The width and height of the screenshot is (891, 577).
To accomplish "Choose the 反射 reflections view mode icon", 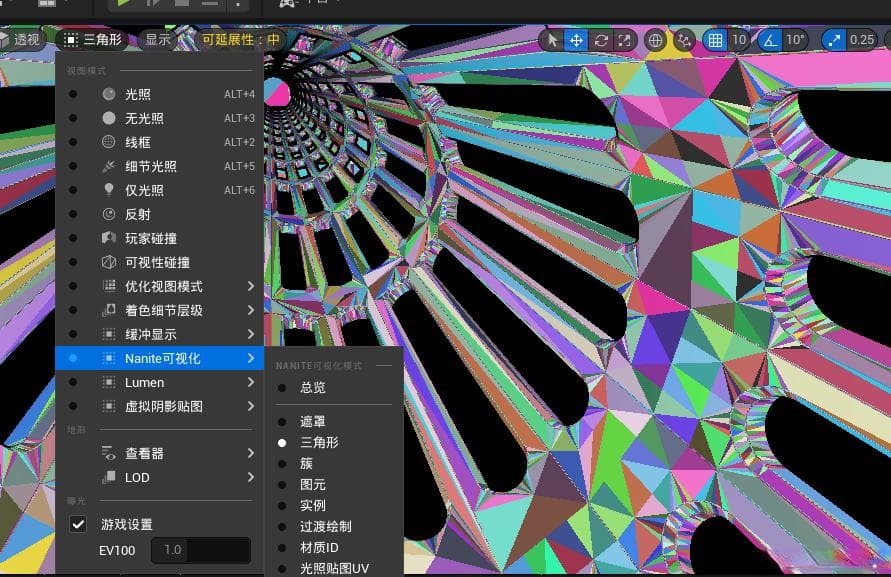I will (109, 214).
